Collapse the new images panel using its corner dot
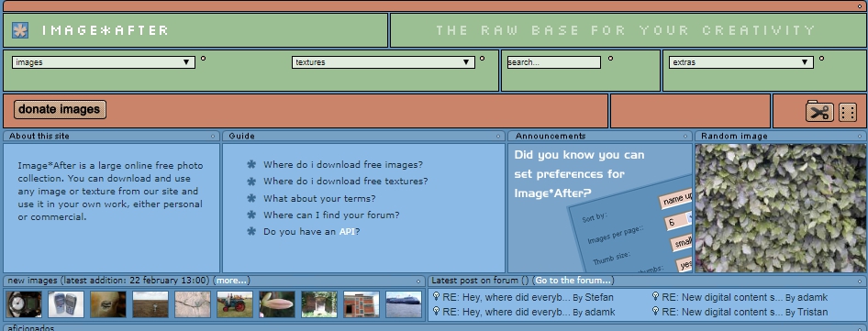This screenshot has height=331, width=868. (x=418, y=281)
